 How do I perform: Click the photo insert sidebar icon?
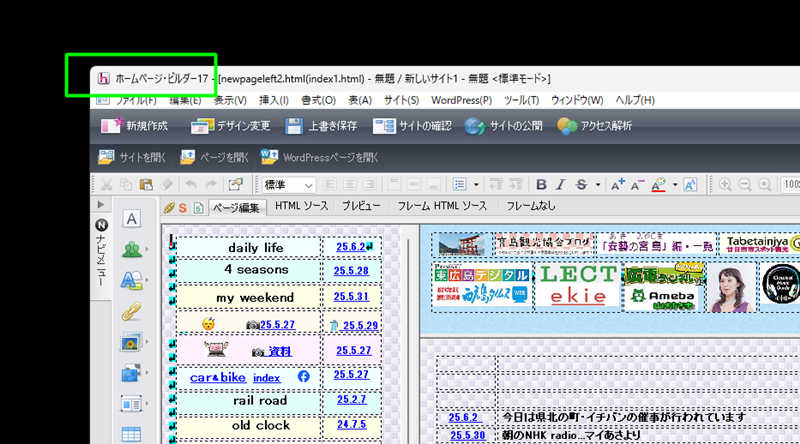(131, 343)
